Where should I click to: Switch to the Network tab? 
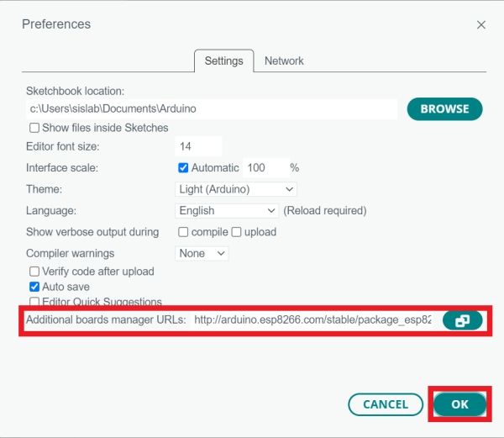click(x=284, y=61)
